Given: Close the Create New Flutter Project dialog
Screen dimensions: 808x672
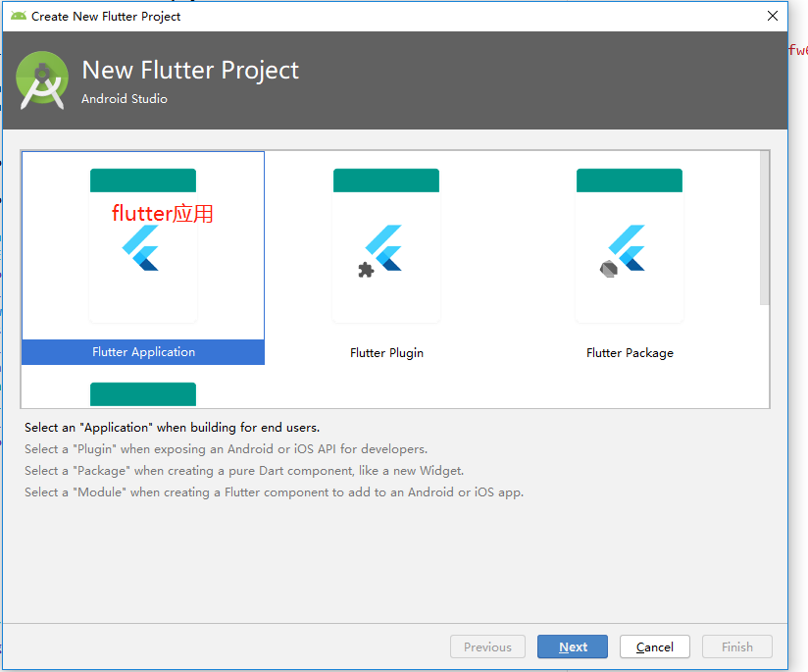Looking at the screenshot, I should point(773,16).
